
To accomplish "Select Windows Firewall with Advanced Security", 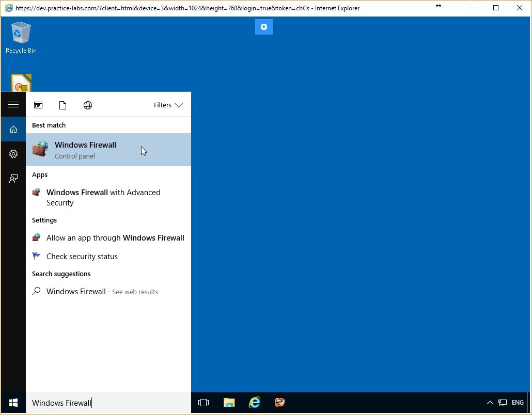I will pyautogui.click(x=103, y=197).
